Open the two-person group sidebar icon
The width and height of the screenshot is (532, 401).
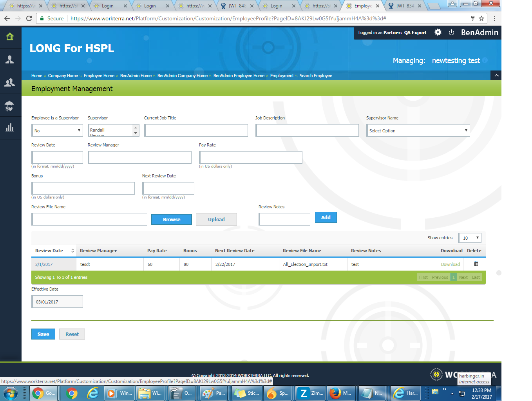pyautogui.click(x=10, y=82)
